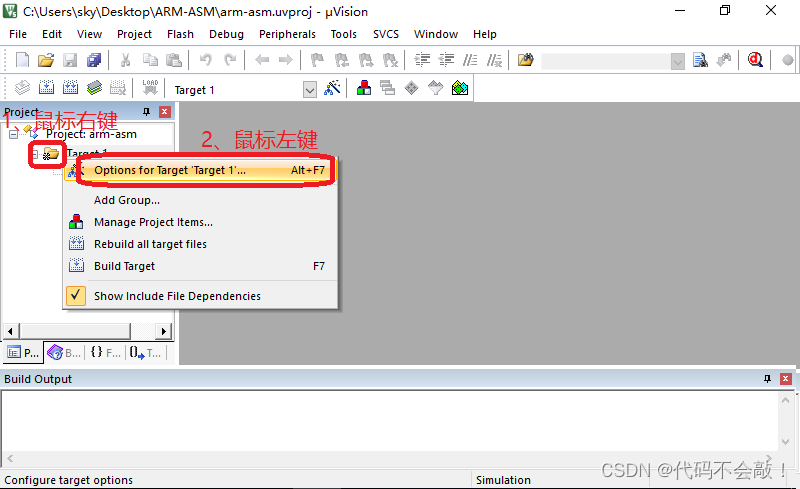Navigate backwards arrow icon
This screenshot has width=800, height=489.
[x=262, y=60]
